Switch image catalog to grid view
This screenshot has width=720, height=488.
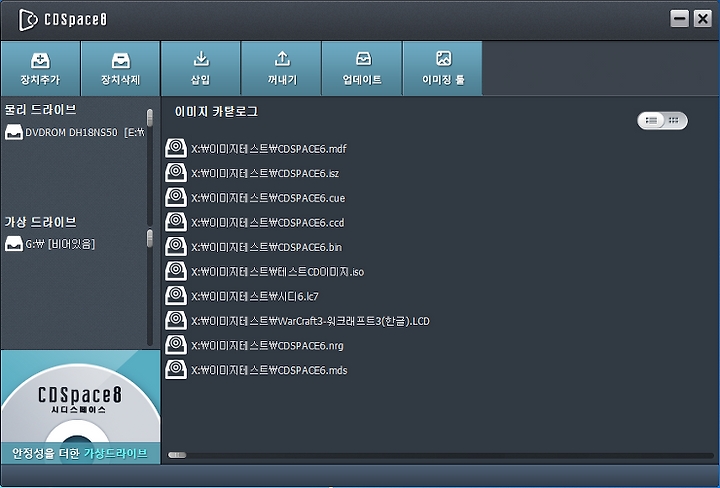674,121
